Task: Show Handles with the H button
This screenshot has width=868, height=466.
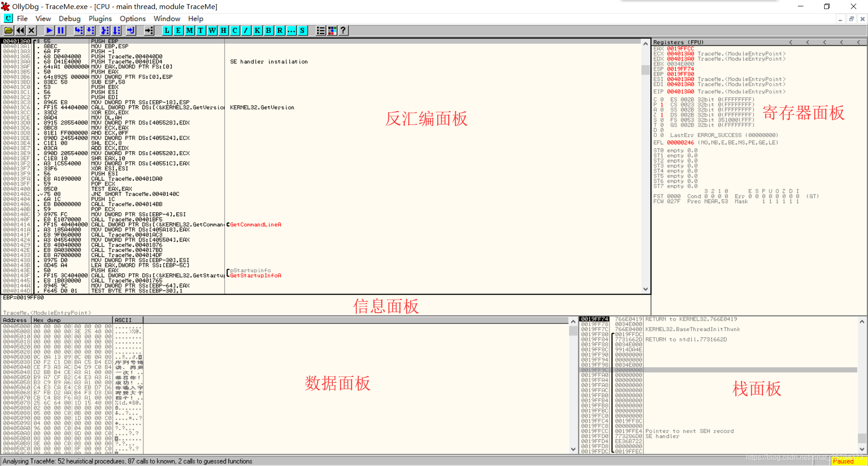Action: (223, 30)
